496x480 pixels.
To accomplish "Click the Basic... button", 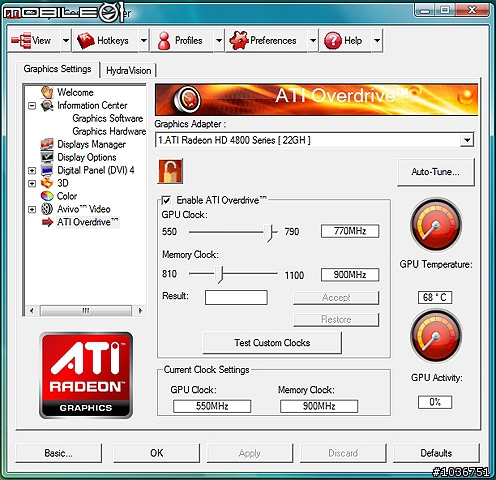I will point(58,453).
